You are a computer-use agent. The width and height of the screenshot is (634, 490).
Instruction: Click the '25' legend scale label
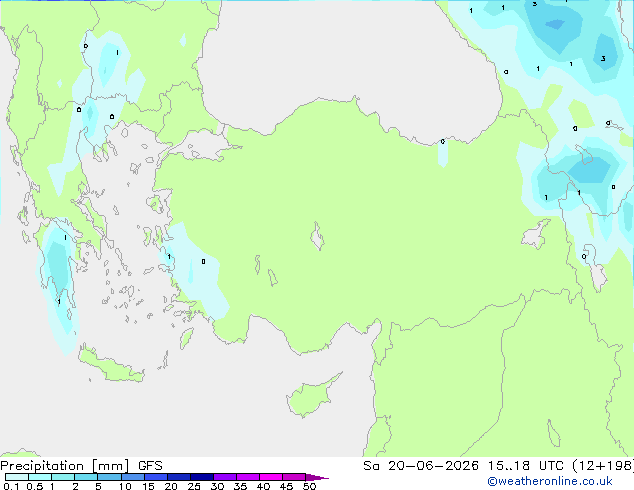point(194,486)
